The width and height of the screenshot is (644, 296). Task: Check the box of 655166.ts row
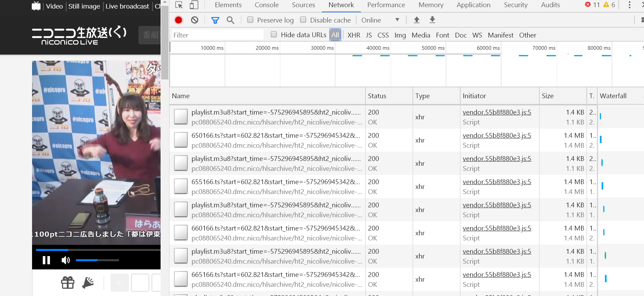[x=181, y=187]
